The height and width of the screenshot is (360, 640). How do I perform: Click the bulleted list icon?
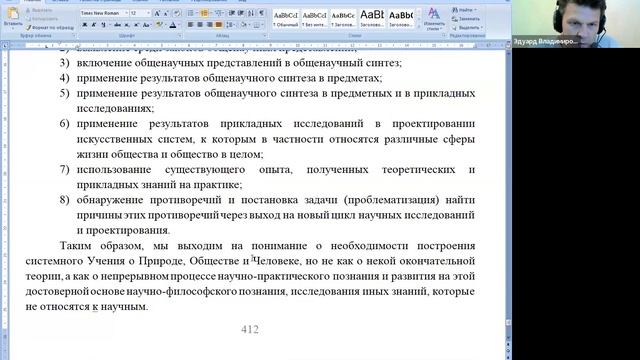191,13
